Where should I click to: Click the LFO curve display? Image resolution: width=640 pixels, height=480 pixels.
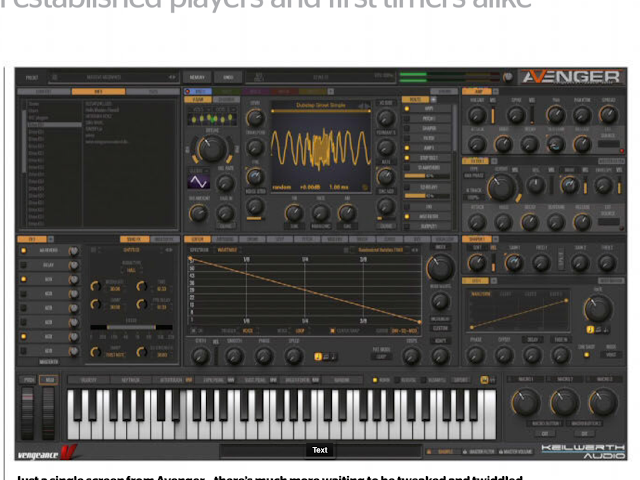pyautogui.click(x=518, y=311)
